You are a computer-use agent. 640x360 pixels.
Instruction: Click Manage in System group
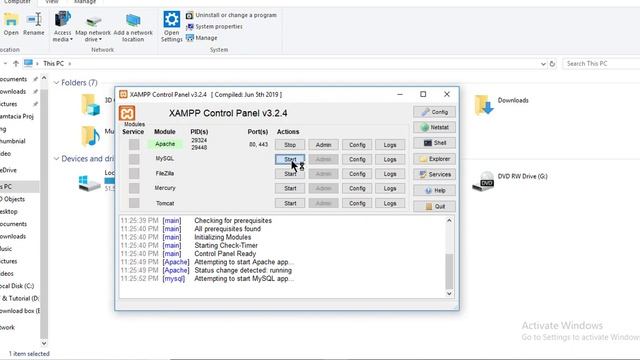click(202, 38)
